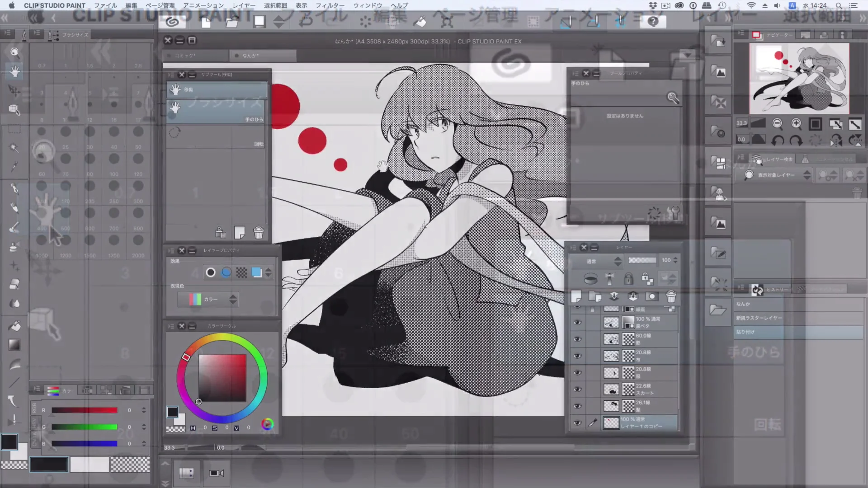Viewport: 868px width, 488px height.
Task: Open file icon in command bar
Action: (232, 22)
